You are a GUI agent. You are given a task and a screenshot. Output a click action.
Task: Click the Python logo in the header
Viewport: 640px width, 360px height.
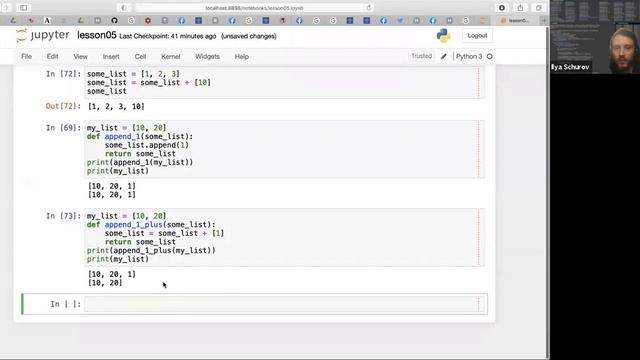click(444, 36)
